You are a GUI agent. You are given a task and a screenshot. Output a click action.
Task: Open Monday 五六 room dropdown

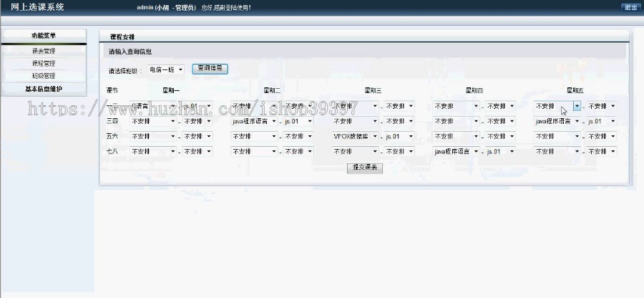197,136
